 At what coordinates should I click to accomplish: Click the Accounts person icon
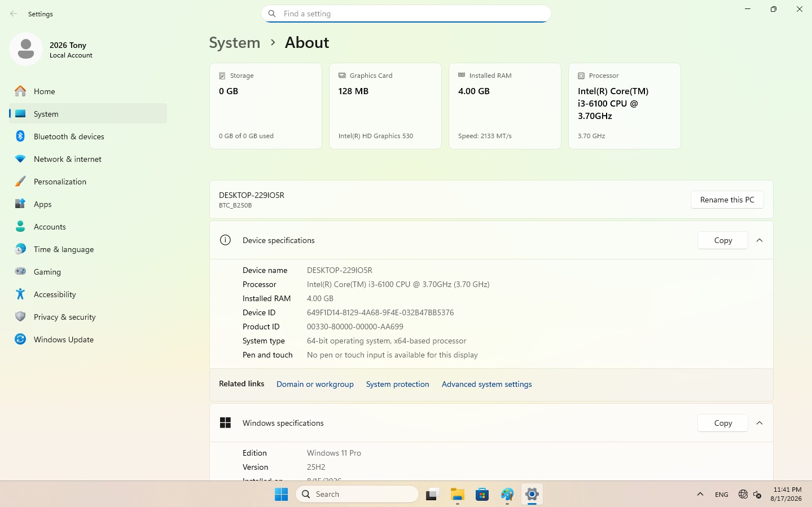(20, 226)
